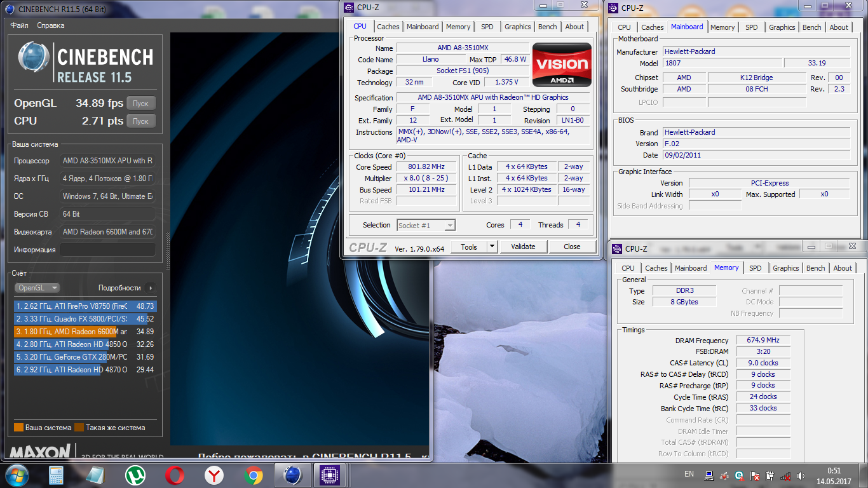Click the front CPU-Z window's title icon
Image resolution: width=868 pixels, height=488 pixels.
[348, 8]
